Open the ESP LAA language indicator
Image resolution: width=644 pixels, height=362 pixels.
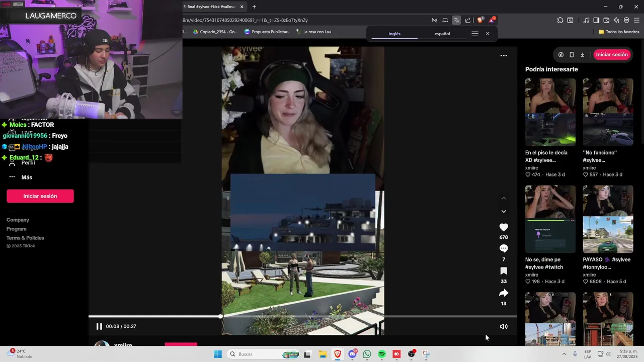(x=588, y=354)
